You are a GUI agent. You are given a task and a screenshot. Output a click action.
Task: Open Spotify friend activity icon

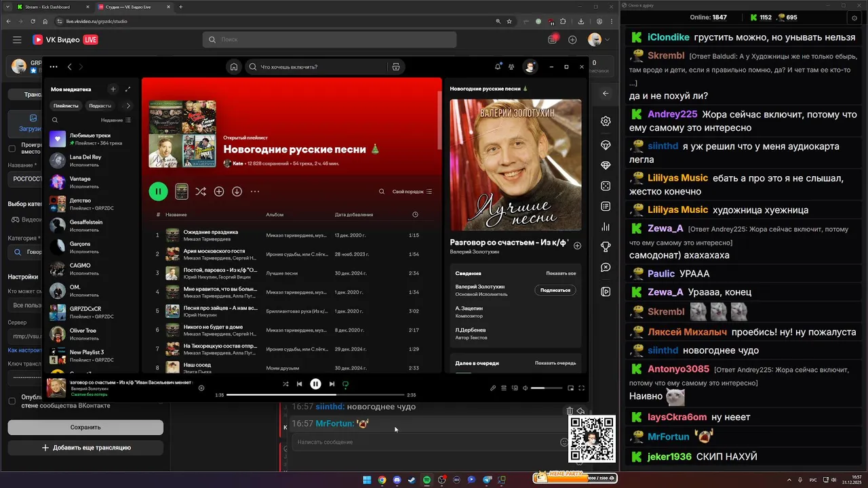pos(512,66)
